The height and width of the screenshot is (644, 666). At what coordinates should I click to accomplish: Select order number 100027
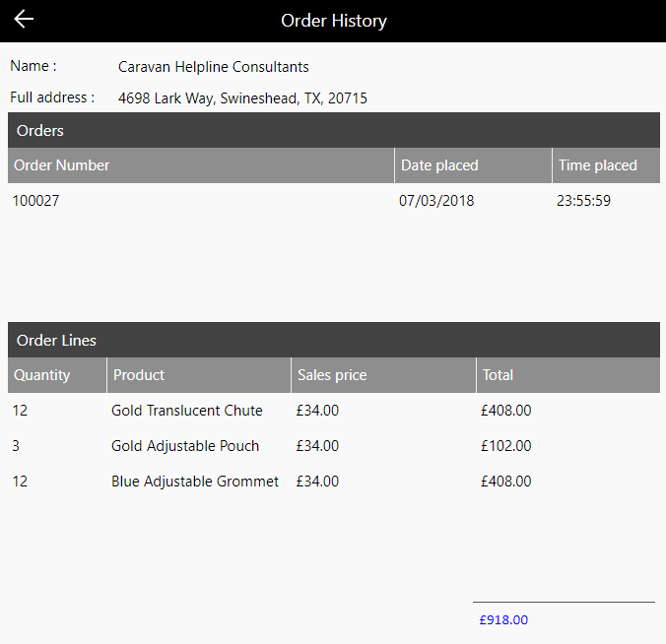pyautogui.click(x=35, y=201)
